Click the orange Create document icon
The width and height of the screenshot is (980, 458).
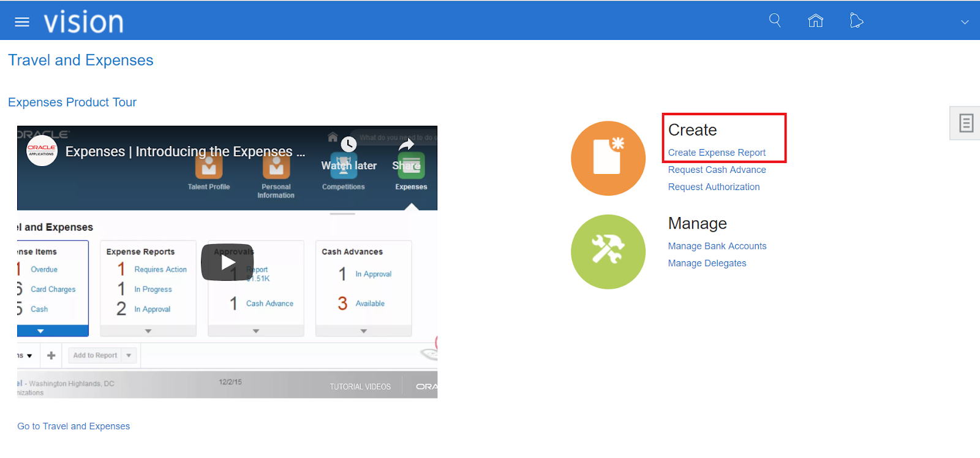click(608, 158)
